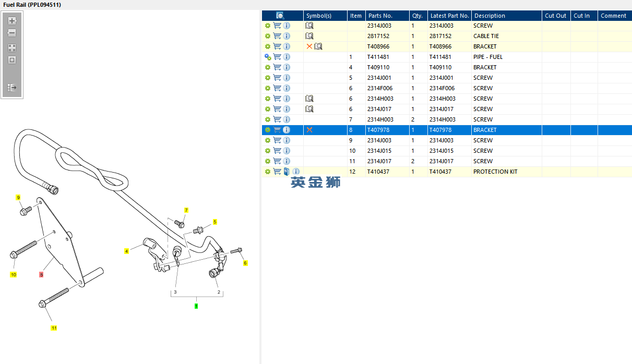Click orange X symbol for T408966 row

coord(309,46)
